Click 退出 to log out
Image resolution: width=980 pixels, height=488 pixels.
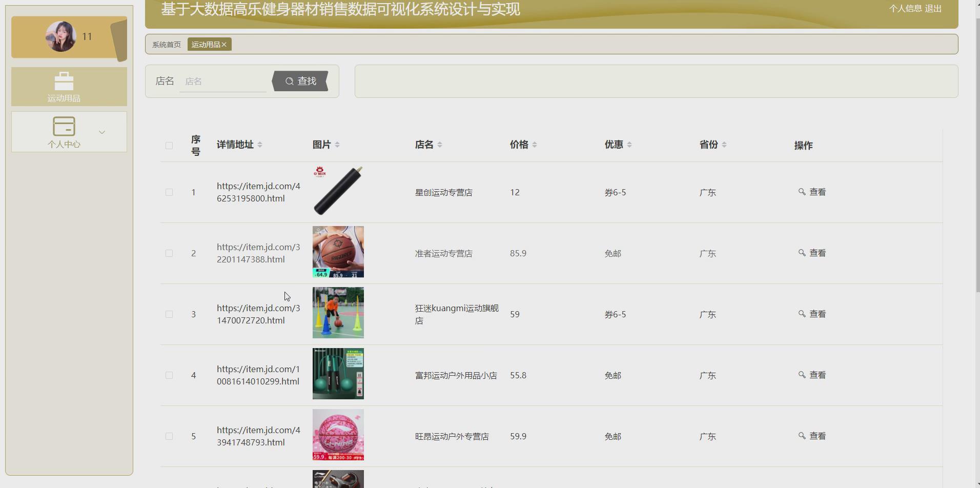(933, 9)
